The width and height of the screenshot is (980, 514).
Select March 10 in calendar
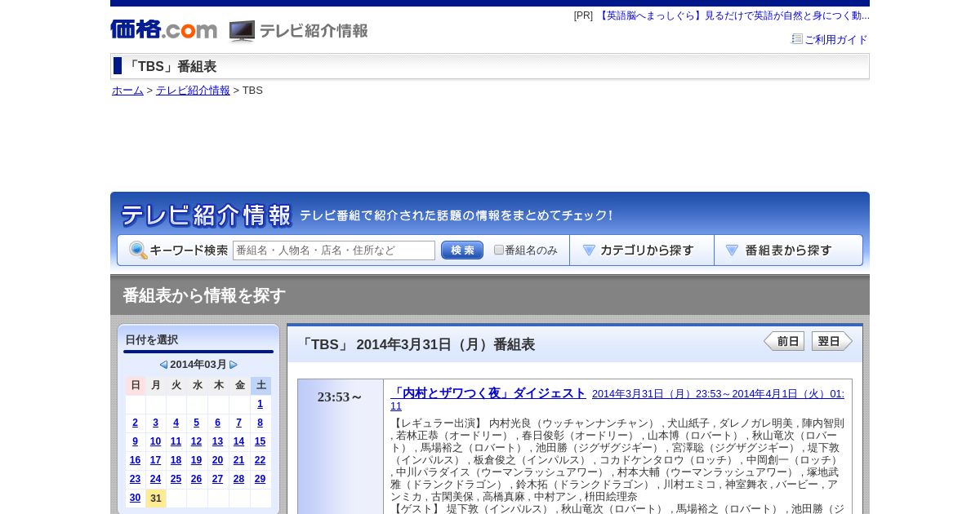tap(155, 441)
